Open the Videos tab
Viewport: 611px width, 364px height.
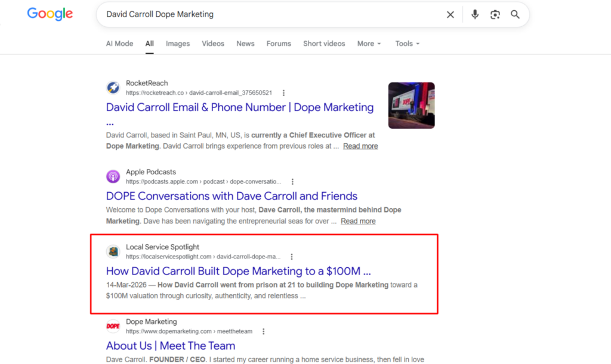tap(213, 44)
